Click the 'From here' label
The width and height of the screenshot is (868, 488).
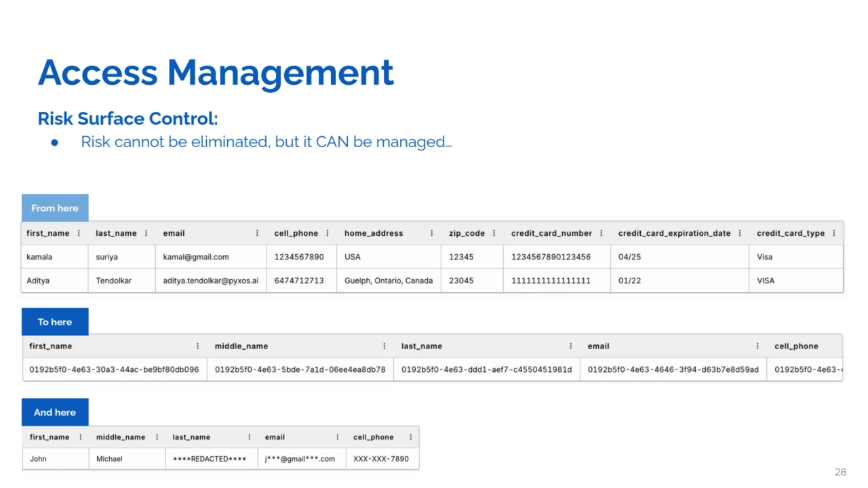(x=55, y=208)
